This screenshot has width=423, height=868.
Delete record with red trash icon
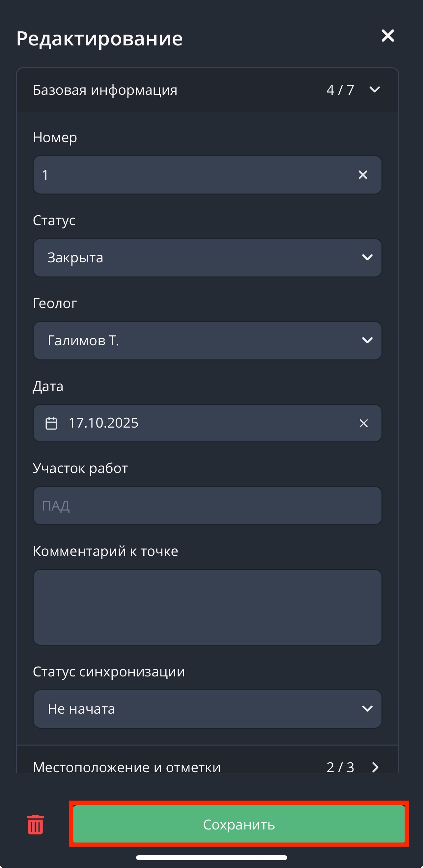36,825
